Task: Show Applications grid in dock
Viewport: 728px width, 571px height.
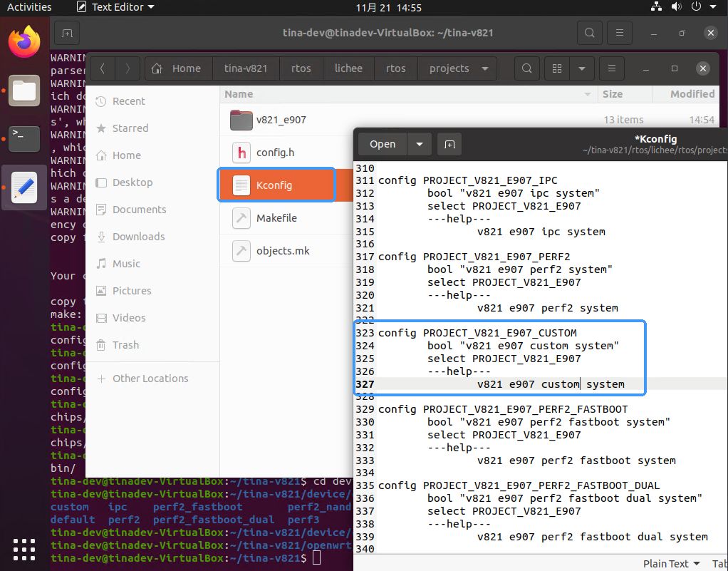Action: tap(24, 549)
